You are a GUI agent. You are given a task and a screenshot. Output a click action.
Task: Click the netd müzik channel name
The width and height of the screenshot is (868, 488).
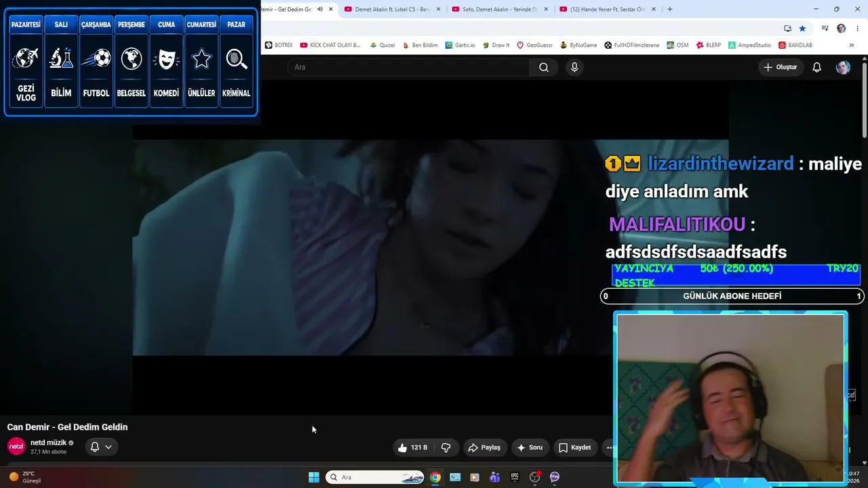48,443
